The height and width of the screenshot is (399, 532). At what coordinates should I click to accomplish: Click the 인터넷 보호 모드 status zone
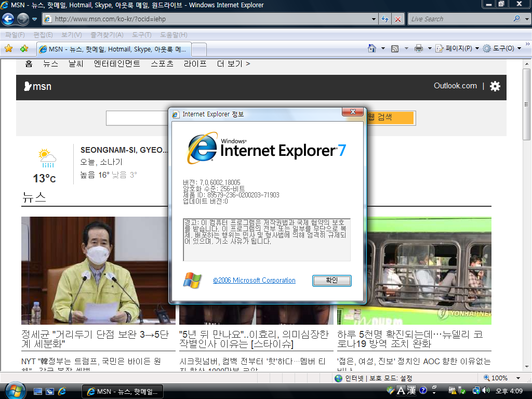373,378
